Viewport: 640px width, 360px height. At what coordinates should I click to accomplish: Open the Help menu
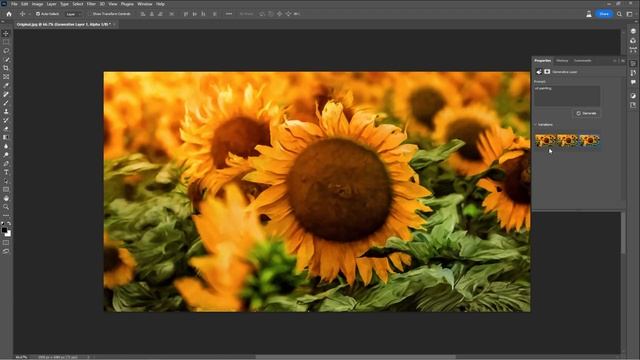tap(160, 4)
